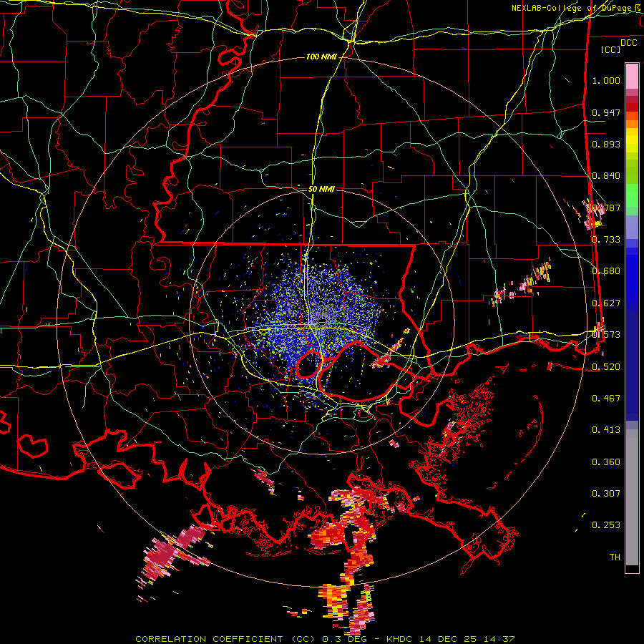This screenshot has height=644, width=644.
Task: Click the 0.253 scale value
Action: pyautogui.click(x=606, y=525)
